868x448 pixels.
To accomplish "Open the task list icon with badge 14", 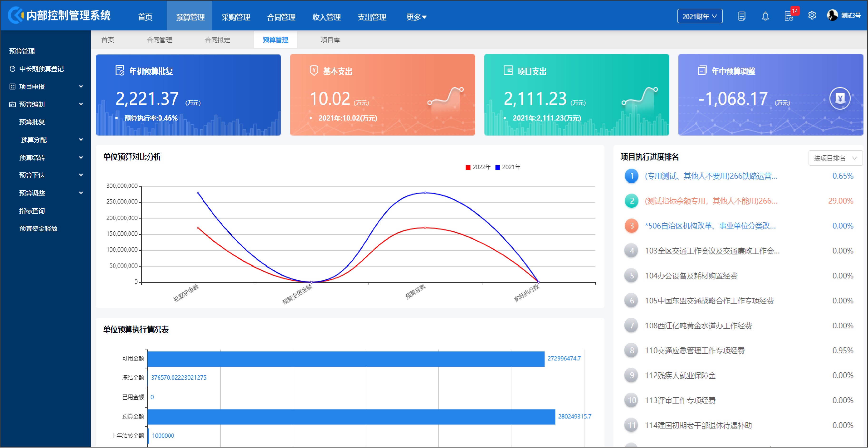I will [789, 16].
